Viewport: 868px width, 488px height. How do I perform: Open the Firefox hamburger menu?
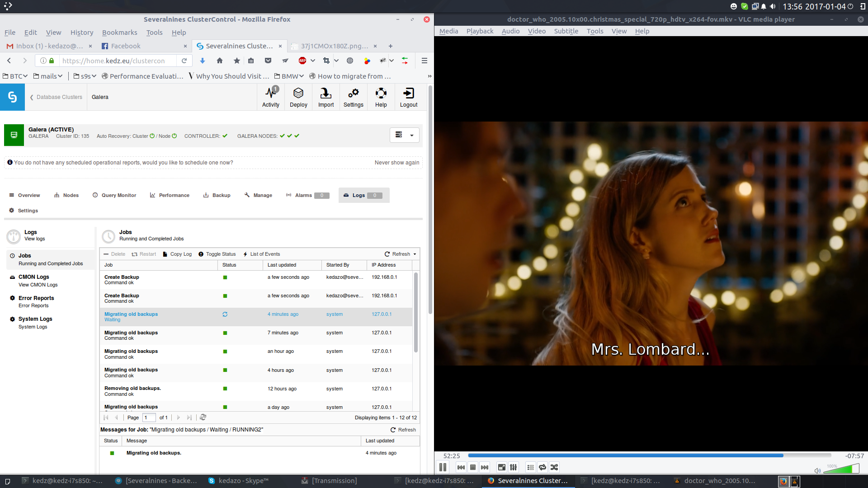pyautogui.click(x=424, y=61)
